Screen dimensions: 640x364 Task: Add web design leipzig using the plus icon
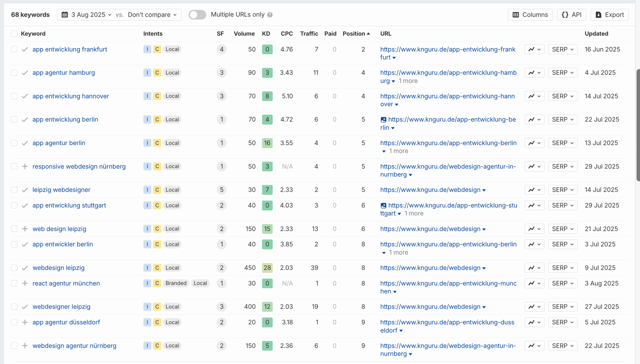[x=25, y=228]
